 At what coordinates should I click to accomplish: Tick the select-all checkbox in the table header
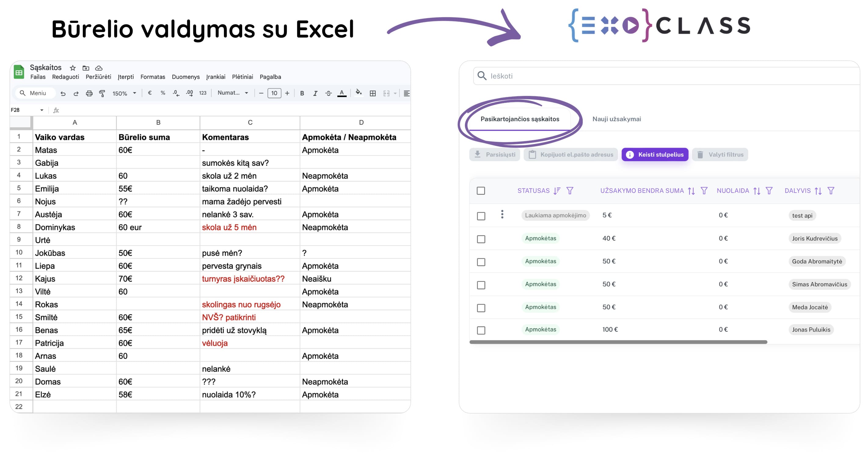[x=481, y=191]
